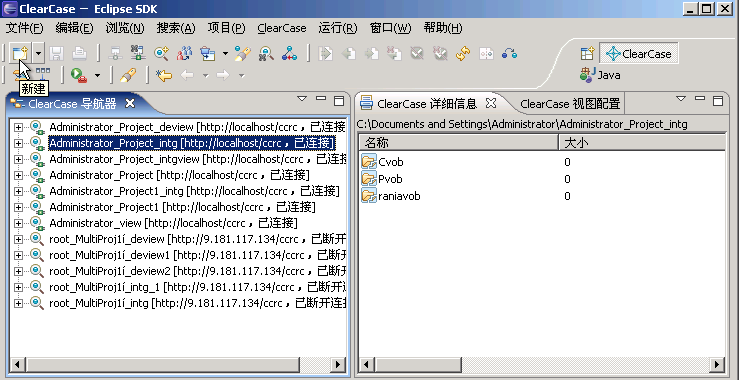
Task: Open the 搜索(A) menu
Action: pyautogui.click(x=176, y=28)
